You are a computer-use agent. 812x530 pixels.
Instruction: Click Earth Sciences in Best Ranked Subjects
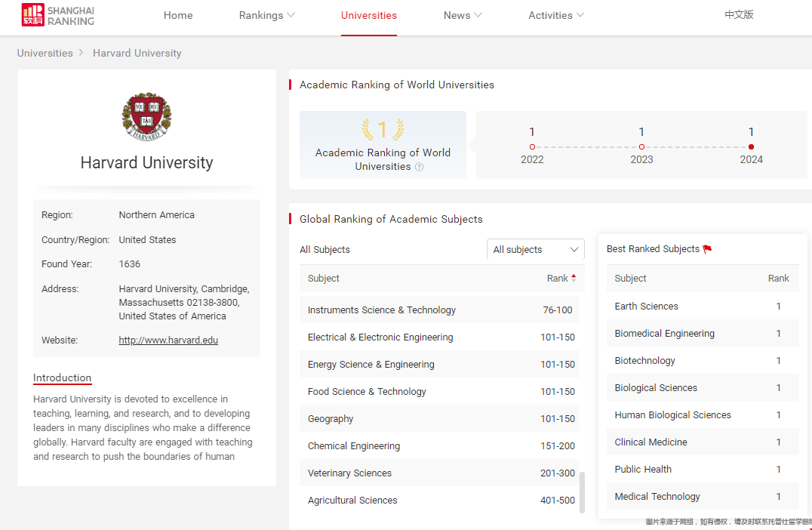click(646, 307)
